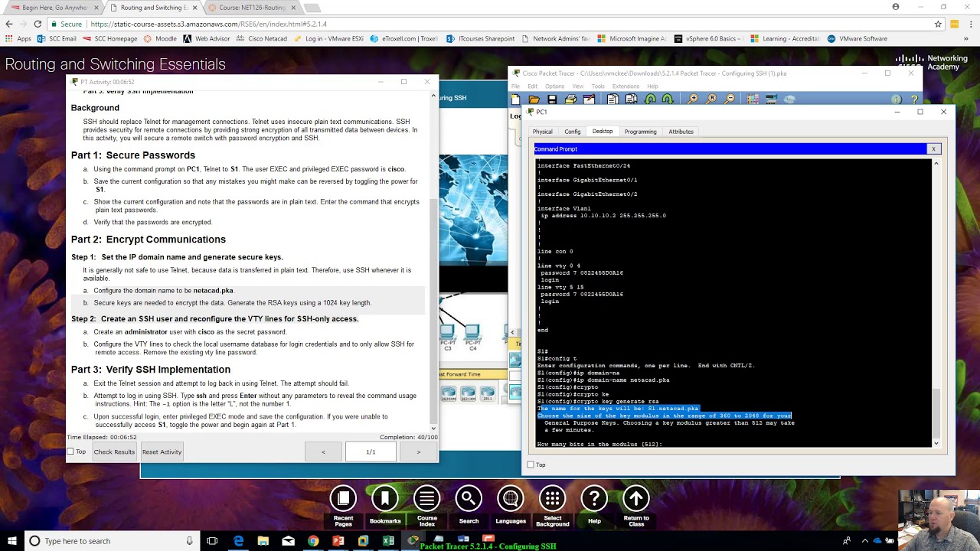The height and width of the screenshot is (551, 980).
Task: Click Chrome reload button
Action: click(38, 24)
